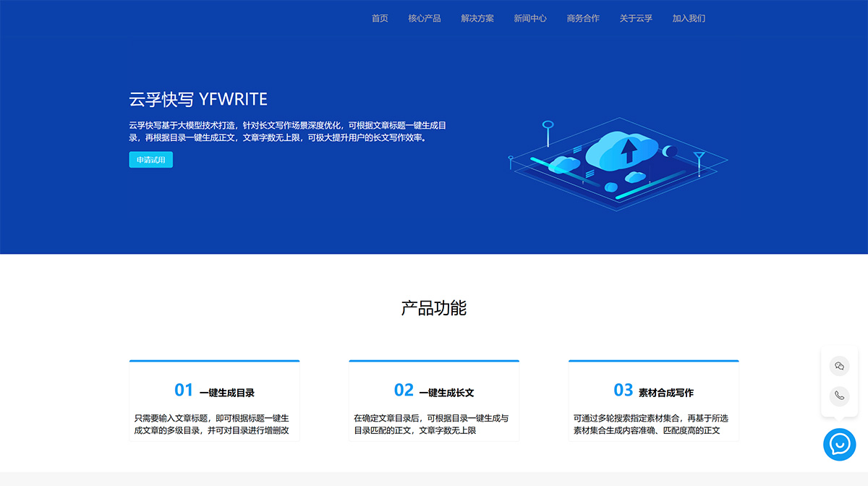The height and width of the screenshot is (486, 868).
Task: Open the 商务合作 menu
Action: 582,18
